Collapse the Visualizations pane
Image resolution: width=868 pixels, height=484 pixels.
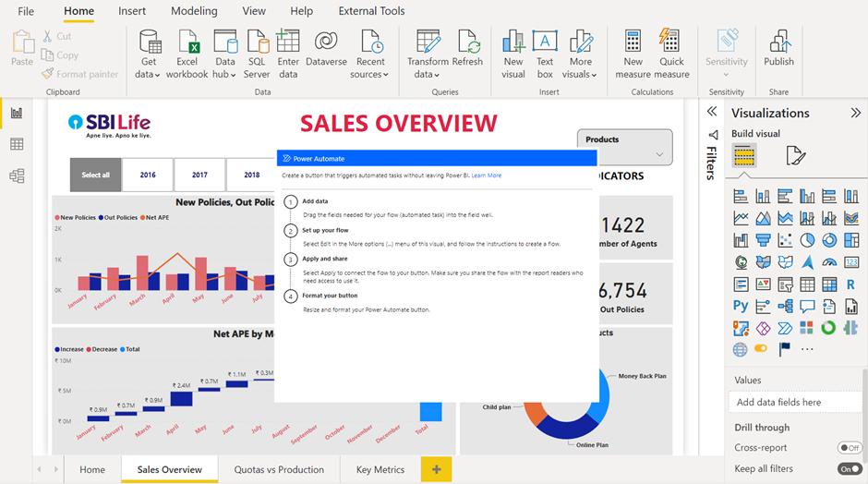(x=856, y=113)
